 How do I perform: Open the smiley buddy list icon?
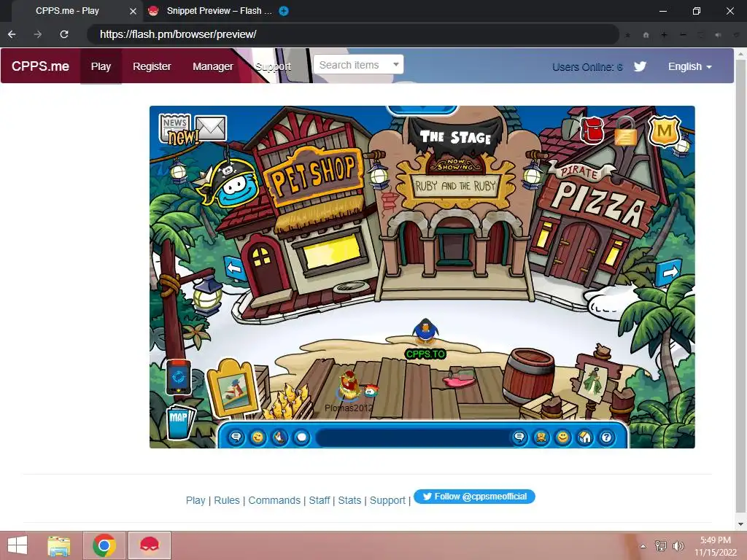562,437
